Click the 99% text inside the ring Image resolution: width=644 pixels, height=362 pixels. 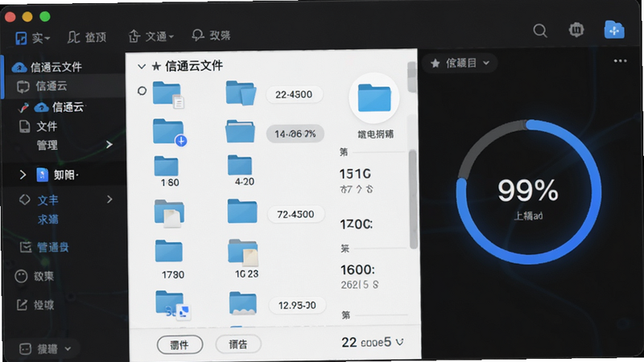[528, 190]
